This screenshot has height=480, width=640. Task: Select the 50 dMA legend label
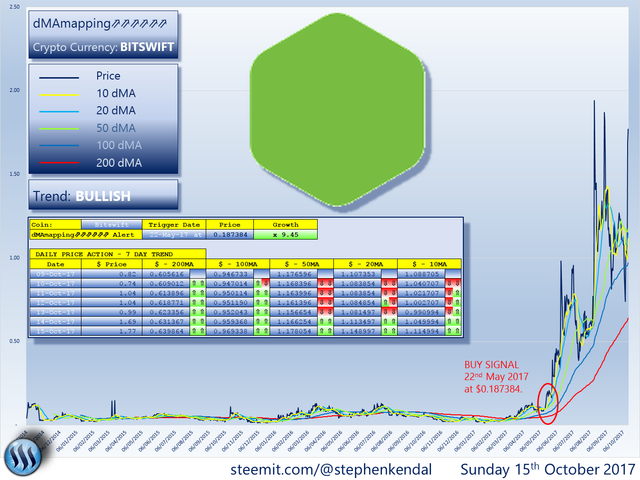pos(116,128)
